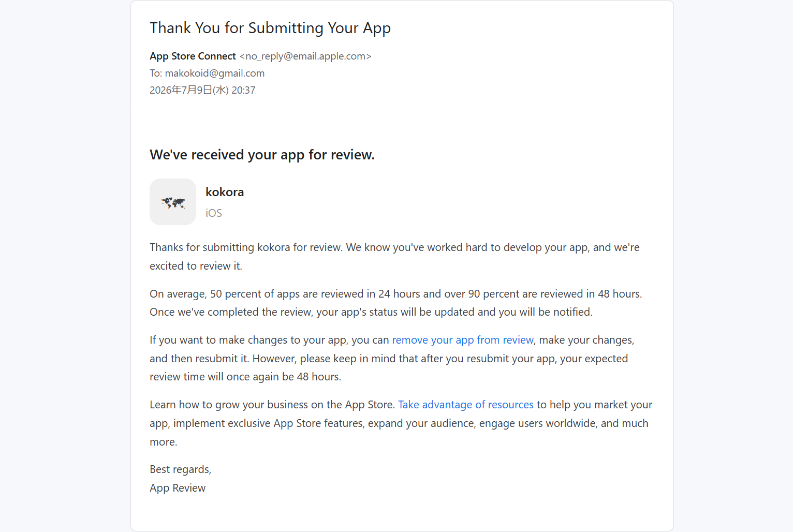
Task: Open the 'remove your app from review' link
Action: pyautogui.click(x=463, y=340)
